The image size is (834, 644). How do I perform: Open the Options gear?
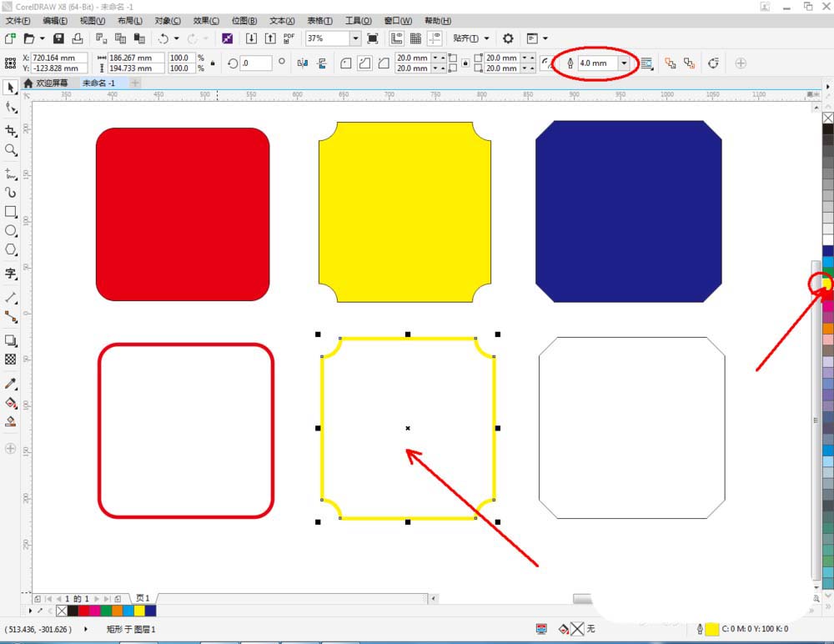(508, 38)
